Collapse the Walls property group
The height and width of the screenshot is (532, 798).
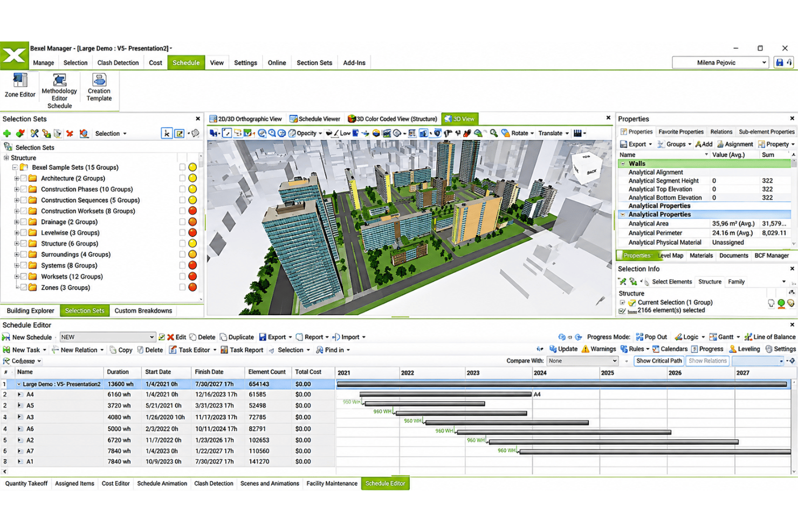(x=623, y=163)
